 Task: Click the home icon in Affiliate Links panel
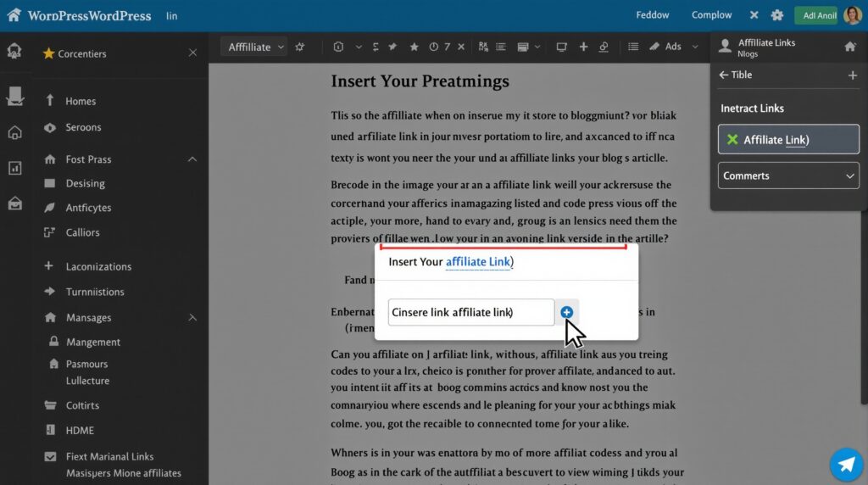[x=850, y=47]
